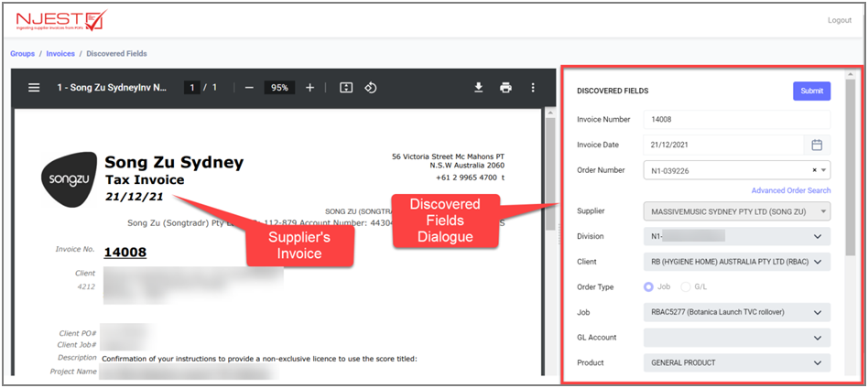This screenshot has height=388, width=868.
Task: Go to Invoices breadcrumb
Action: point(60,54)
